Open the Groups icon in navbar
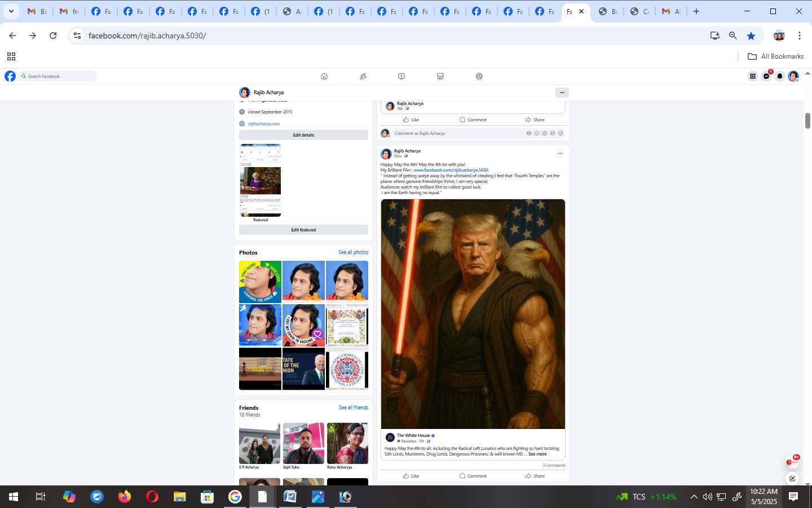Viewport: 812px width, 508px height. 479,76
